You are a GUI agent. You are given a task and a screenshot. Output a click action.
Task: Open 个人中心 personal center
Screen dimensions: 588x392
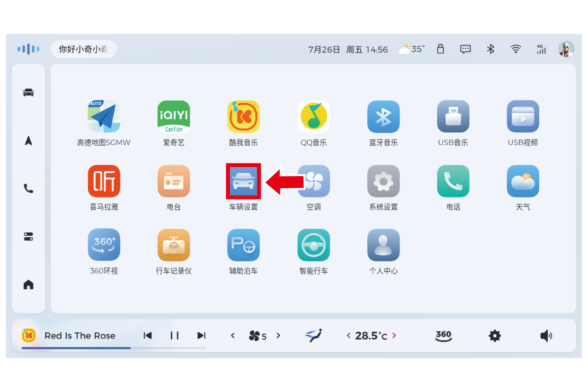[x=383, y=245]
